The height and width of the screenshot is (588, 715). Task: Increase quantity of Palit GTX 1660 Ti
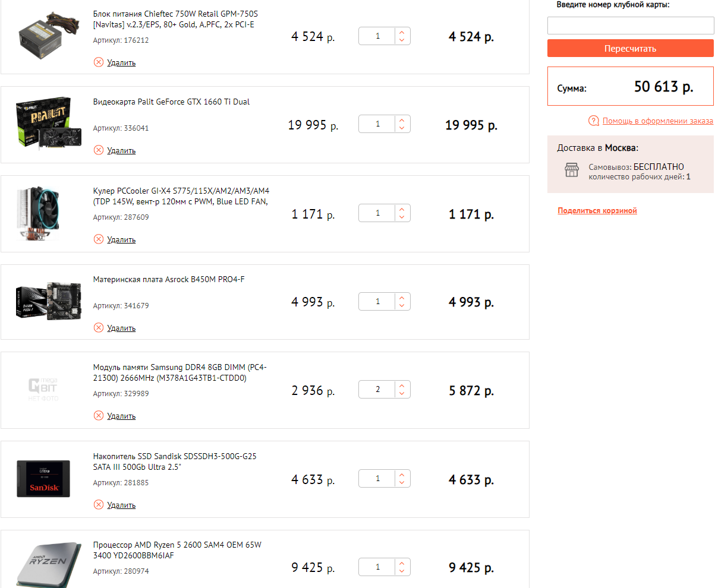(x=402, y=119)
